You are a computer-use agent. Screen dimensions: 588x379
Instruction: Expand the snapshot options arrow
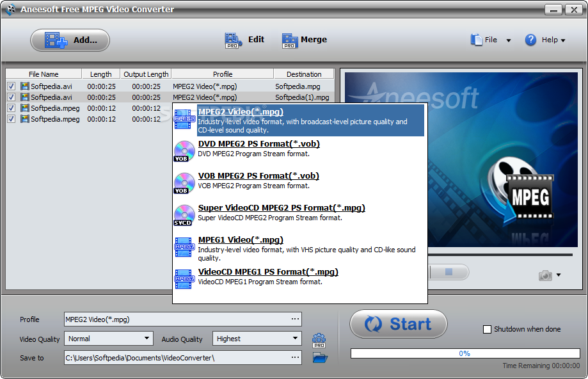[559, 275]
